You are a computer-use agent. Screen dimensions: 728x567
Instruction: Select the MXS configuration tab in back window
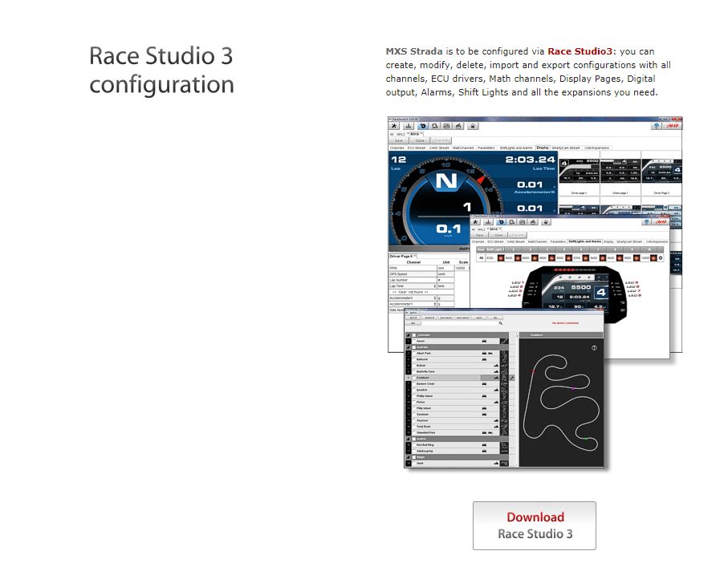[x=415, y=134]
